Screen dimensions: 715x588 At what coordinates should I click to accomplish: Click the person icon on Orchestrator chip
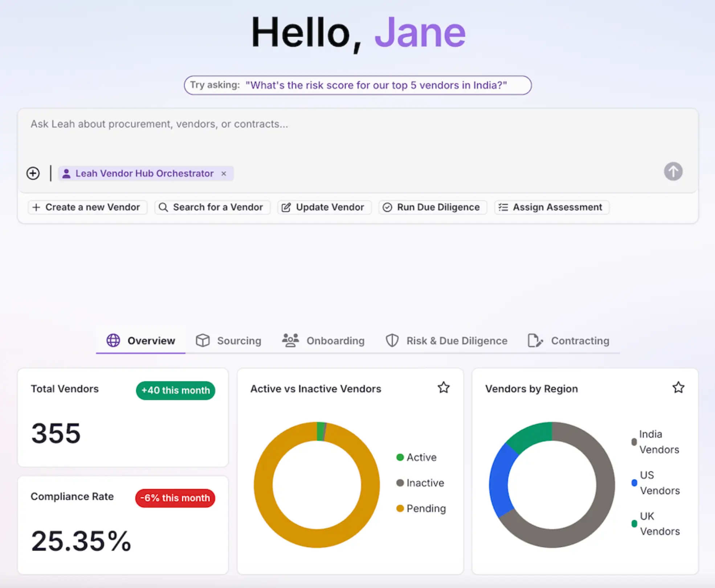coord(66,173)
